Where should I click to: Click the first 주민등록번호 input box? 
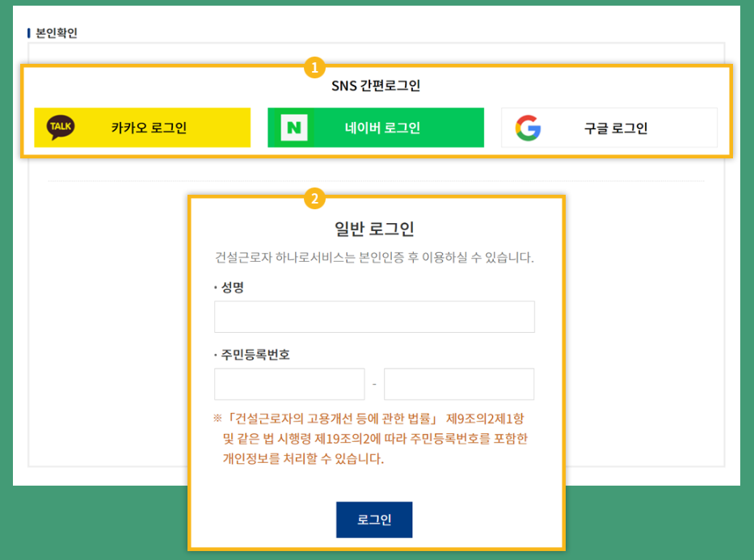pos(289,384)
